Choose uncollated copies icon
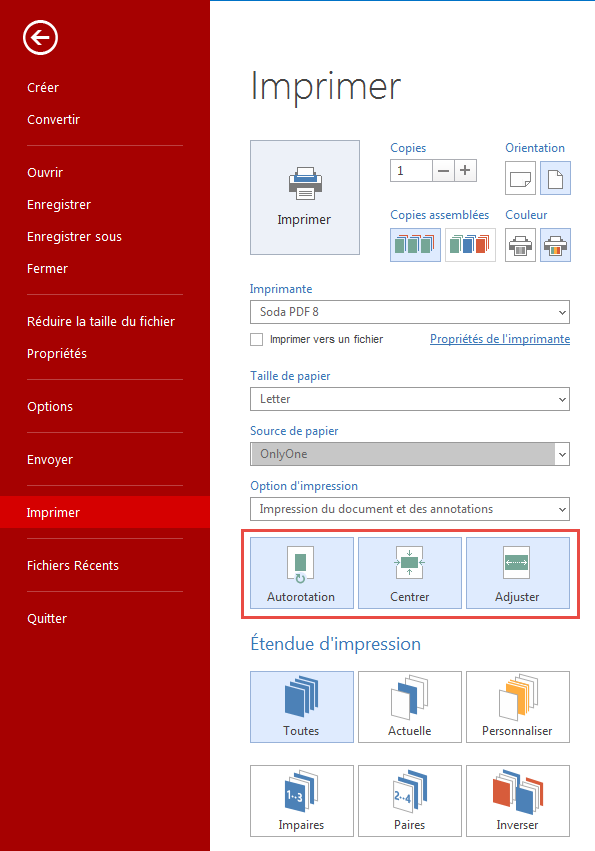The width and height of the screenshot is (595, 851). tap(470, 245)
